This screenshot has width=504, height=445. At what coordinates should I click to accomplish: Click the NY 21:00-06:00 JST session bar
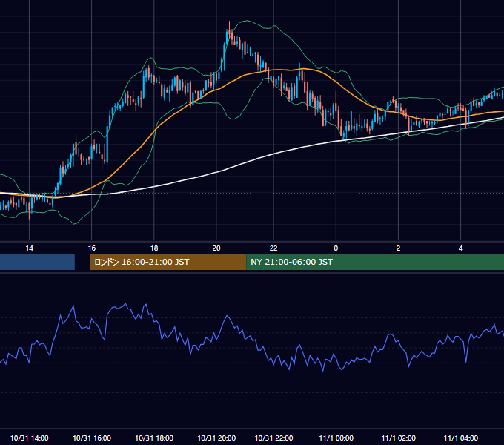[x=375, y=262]
